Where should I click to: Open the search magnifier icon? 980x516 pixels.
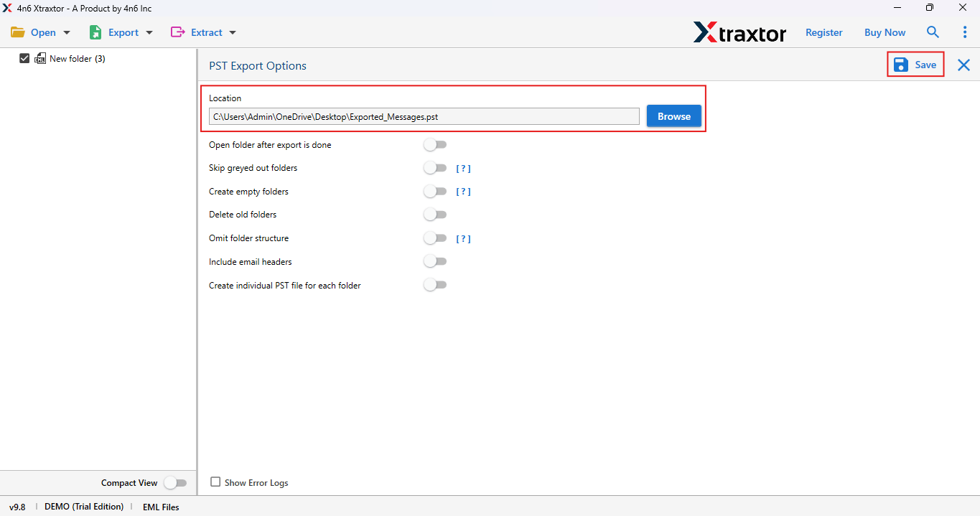933,32
